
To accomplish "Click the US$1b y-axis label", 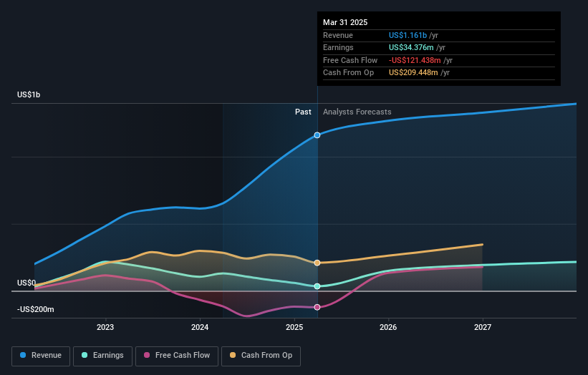I will point(29,94).
